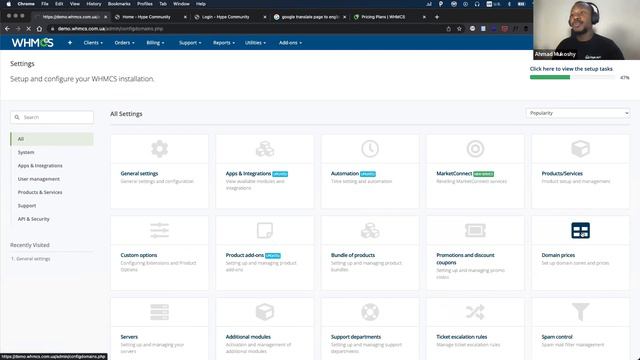Expand the Reports dropdown menu
The image size is (640, 360).
pos(224,42)
